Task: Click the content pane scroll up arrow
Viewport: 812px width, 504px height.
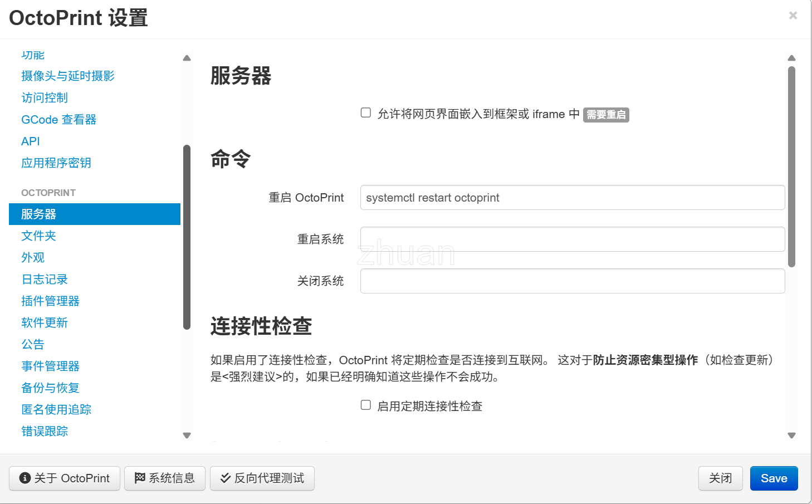Action: [x=792, y=58]
